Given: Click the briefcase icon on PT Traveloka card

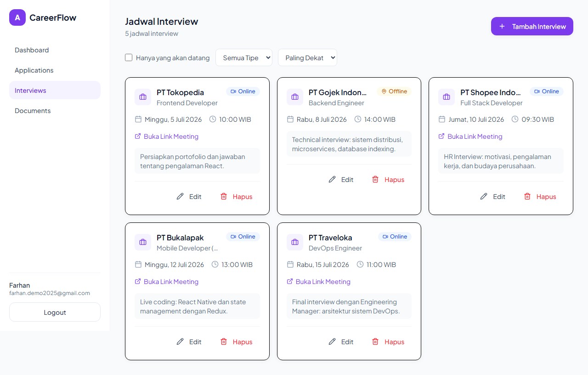Looking at the screenshot, I should pyautogui.click(x=295, y=242).
